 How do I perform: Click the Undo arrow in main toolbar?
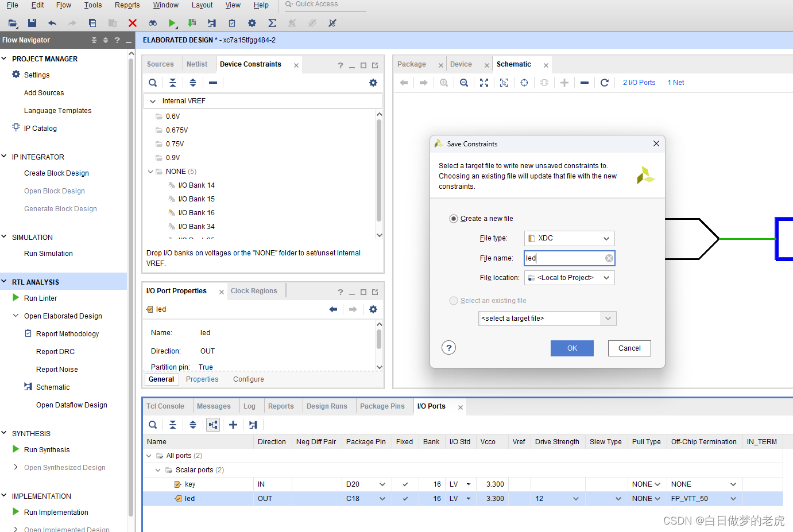[x=52, y=23]
